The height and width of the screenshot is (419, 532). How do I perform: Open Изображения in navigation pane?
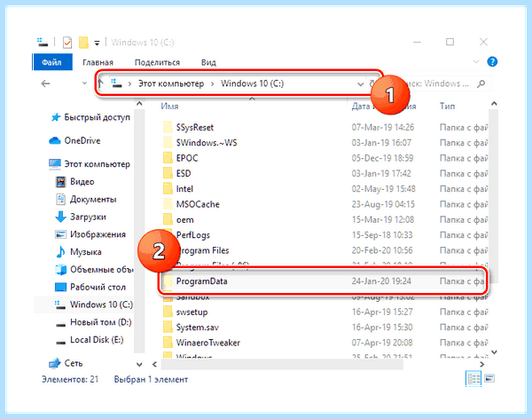tap(98, 234)
